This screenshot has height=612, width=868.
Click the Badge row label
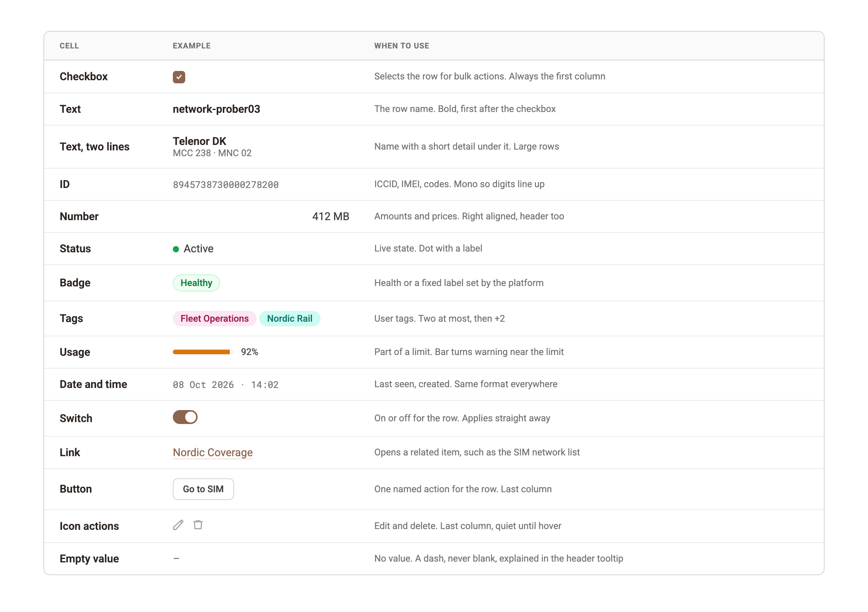(75, 283)
